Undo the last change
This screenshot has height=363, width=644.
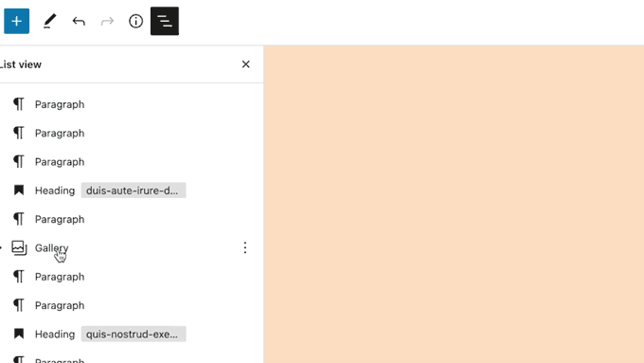(x=79, y=21)
